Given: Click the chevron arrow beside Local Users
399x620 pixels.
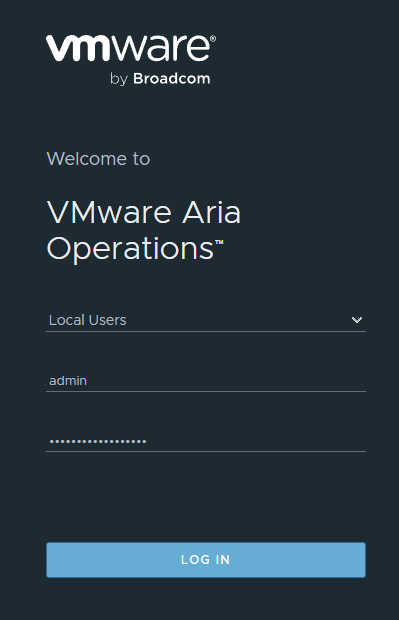Looking at the screenshot, I should tap(357, 320).
